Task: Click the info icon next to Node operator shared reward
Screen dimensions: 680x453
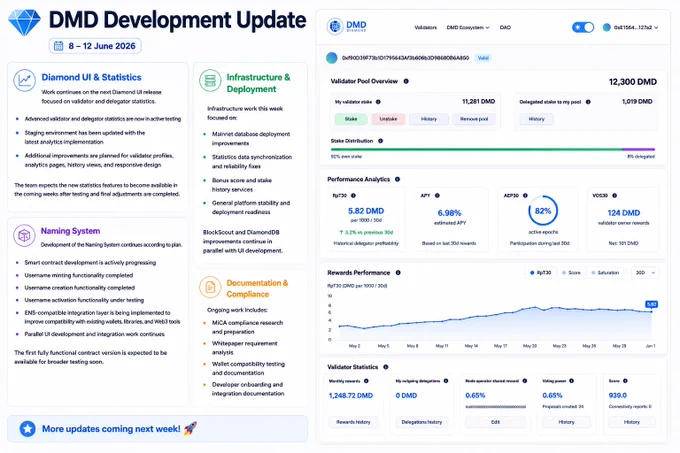Action: click(x=525, y=381)
